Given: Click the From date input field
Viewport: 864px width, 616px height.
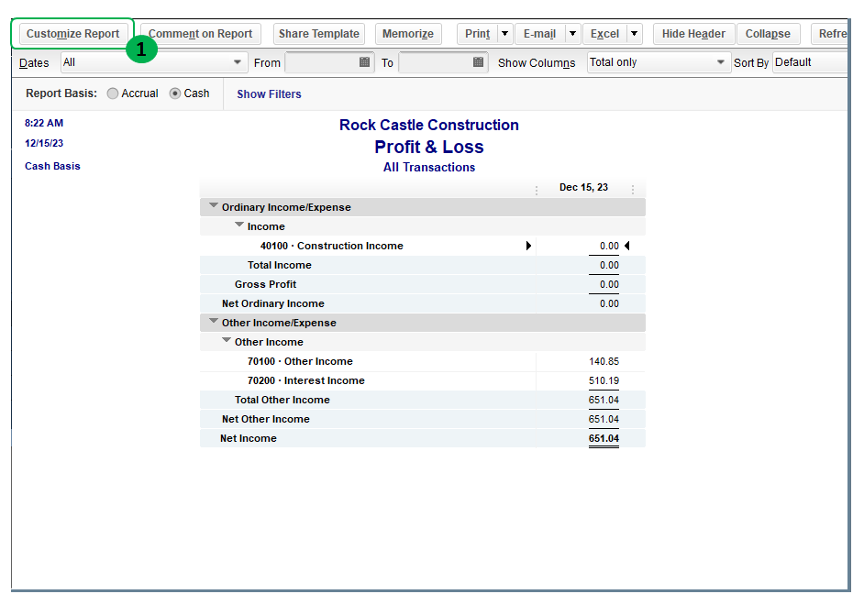Looking at the screenshot, I should pyautogui.click(x=321, y=62).
